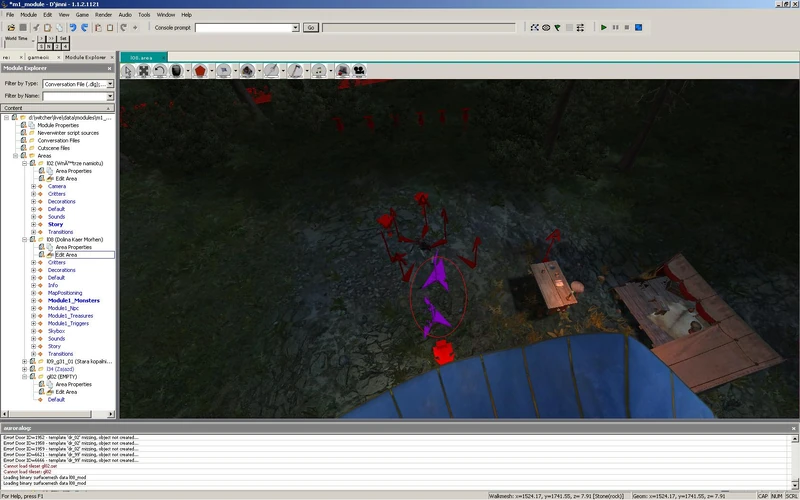Click the pickaxe tool in area toolbar
The width and height of the screenshot is (800, 500).
pyautogui.click(x=295, y=71)
